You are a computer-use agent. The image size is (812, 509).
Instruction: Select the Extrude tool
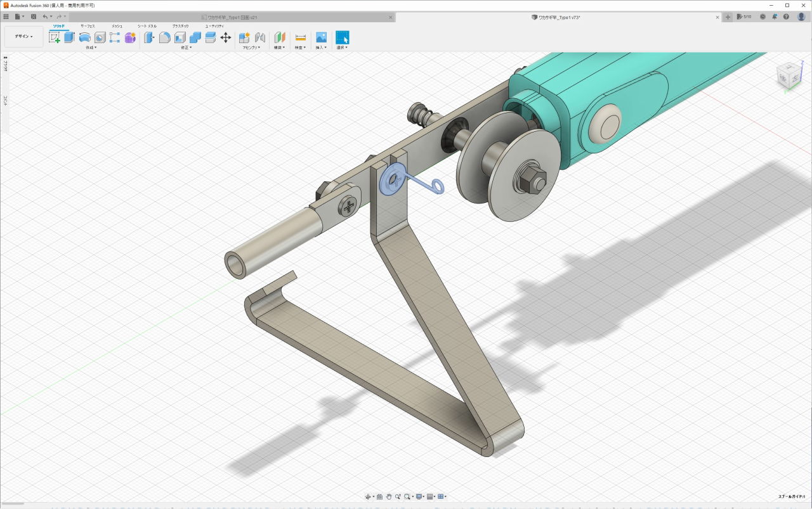69,37
